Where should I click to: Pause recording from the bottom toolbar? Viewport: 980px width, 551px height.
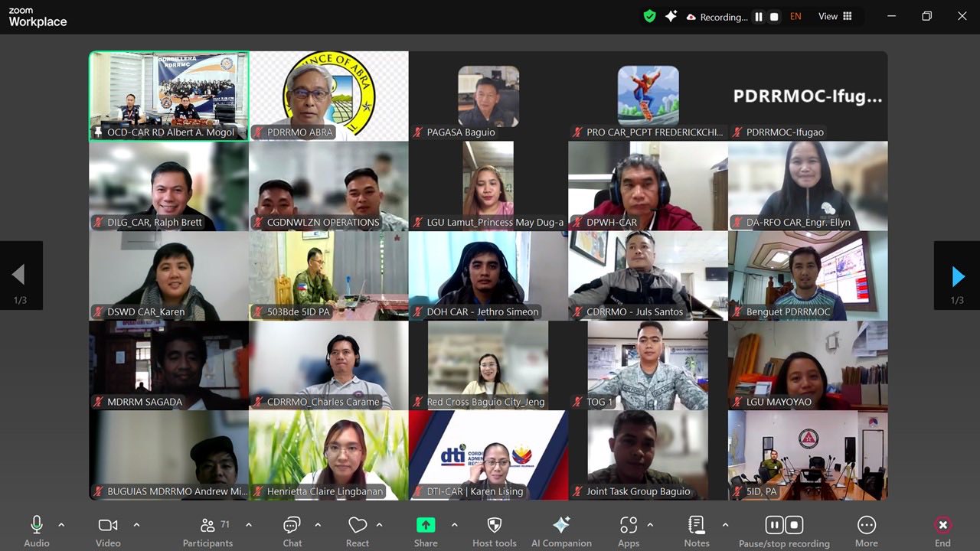pos(774,525)
